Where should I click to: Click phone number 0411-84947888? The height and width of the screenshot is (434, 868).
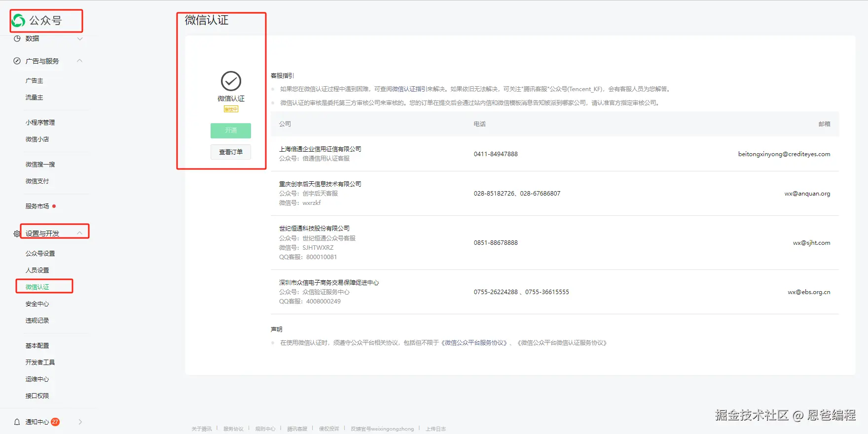pos(496,154)
